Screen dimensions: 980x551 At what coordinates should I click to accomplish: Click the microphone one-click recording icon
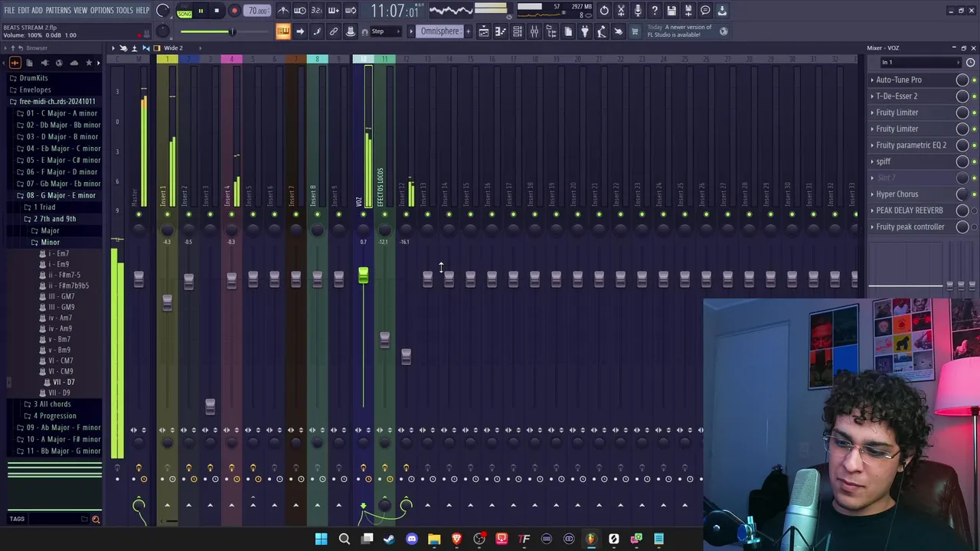pyautogui.click(x=638, y=11)
